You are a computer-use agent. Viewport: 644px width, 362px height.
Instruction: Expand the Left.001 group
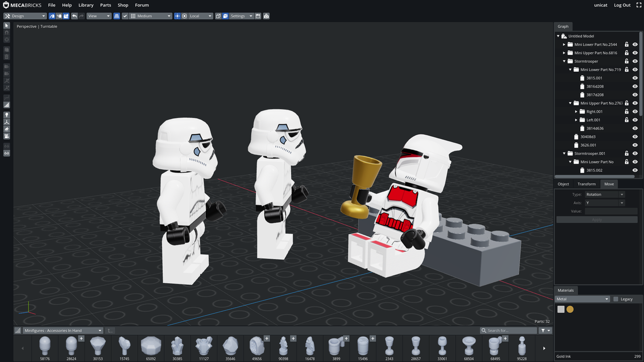pyautogui.click(x=576, y=120)
